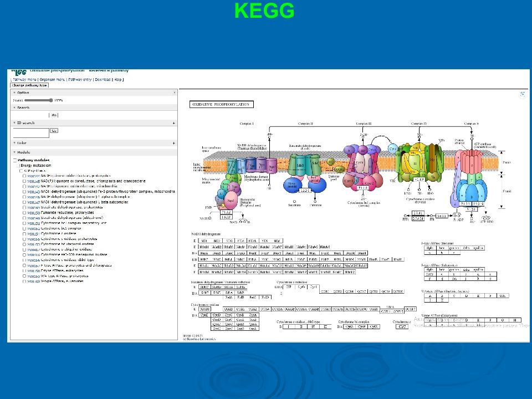Click the Complex II label
The image size is (532, 399).
(305, 124)
